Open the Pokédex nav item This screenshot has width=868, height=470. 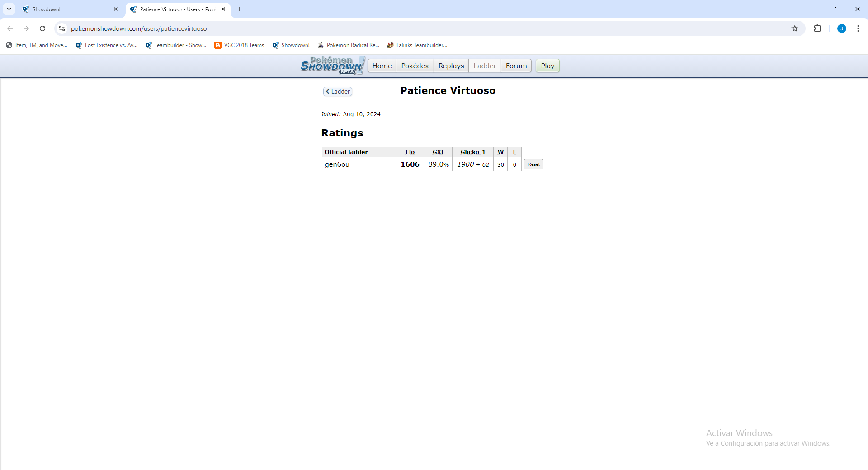[415, 66]
